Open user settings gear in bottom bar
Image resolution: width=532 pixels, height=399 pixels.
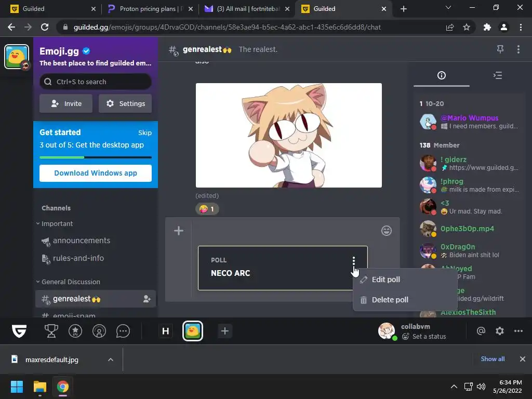pyautogui.click(x=499, y=331)
